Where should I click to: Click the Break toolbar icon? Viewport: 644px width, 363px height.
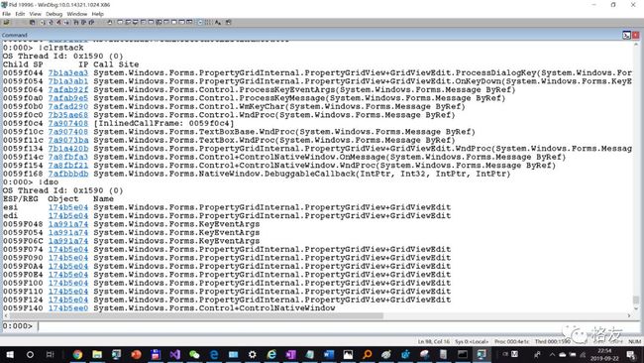pos(66,22)
